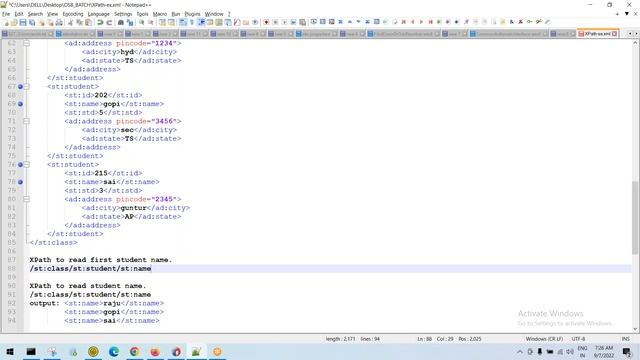
Task: Open the Language menu
Action: click(x=98, y=14)
